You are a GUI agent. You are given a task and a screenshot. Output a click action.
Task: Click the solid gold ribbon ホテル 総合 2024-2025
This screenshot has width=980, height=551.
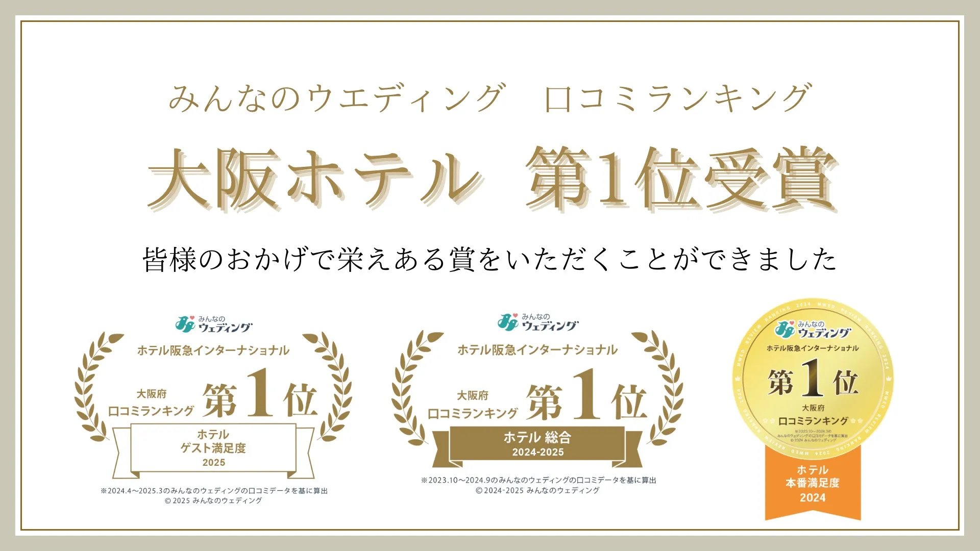point(537,444)
